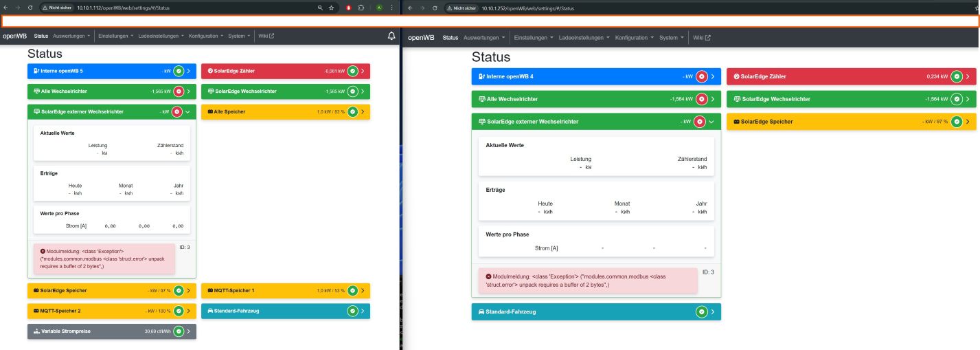Expand the Variable Strompreise card chevron

click(x=189, y=331)
